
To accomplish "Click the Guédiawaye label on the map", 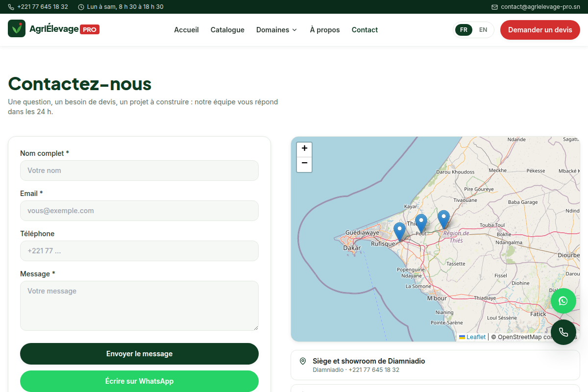I will (x=362, y=233).
